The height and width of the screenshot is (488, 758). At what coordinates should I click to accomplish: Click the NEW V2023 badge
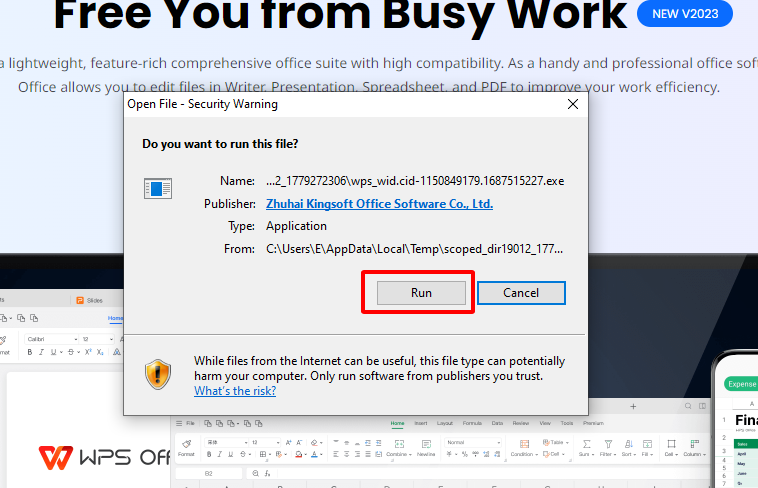pos(685,14)
